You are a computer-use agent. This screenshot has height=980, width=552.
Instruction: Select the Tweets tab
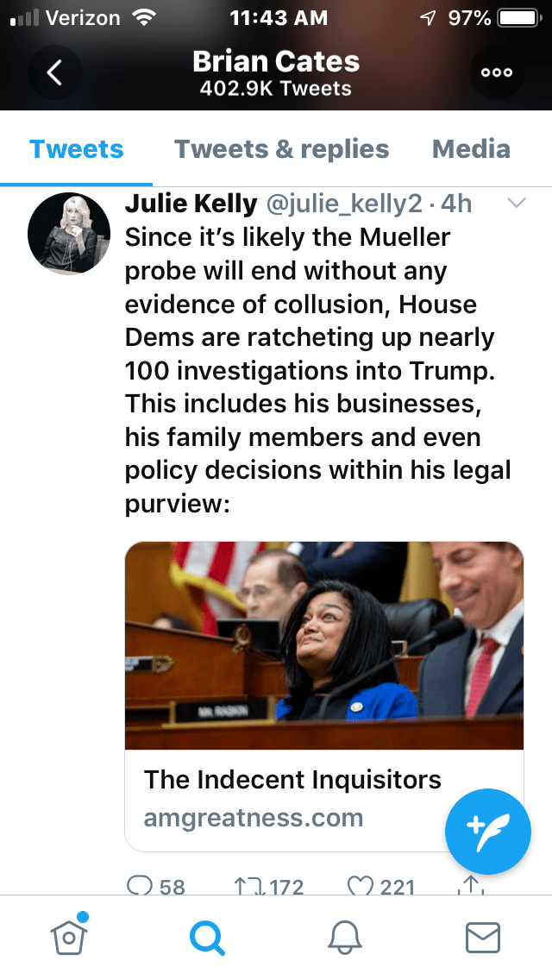(x=77, y=148)
